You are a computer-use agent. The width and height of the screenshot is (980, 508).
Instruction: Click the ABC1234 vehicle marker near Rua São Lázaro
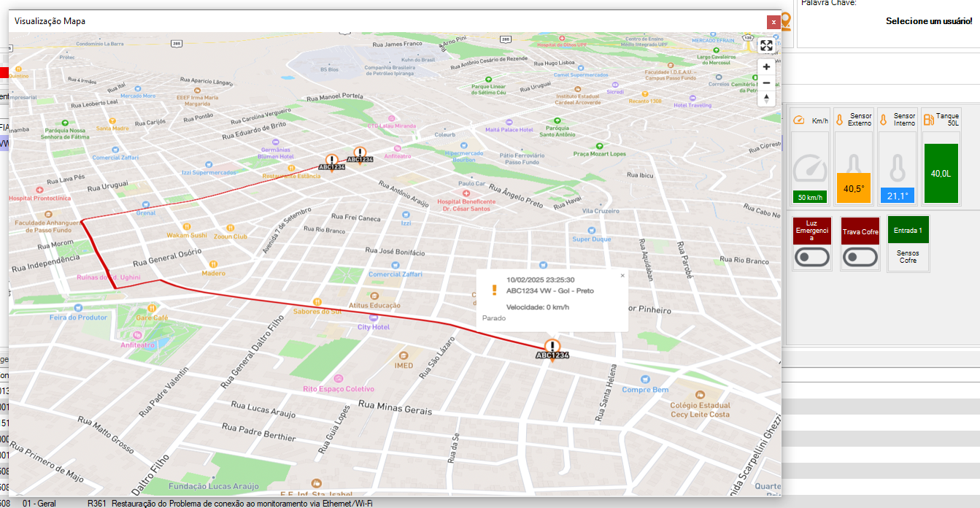click(x=552, y=348)
